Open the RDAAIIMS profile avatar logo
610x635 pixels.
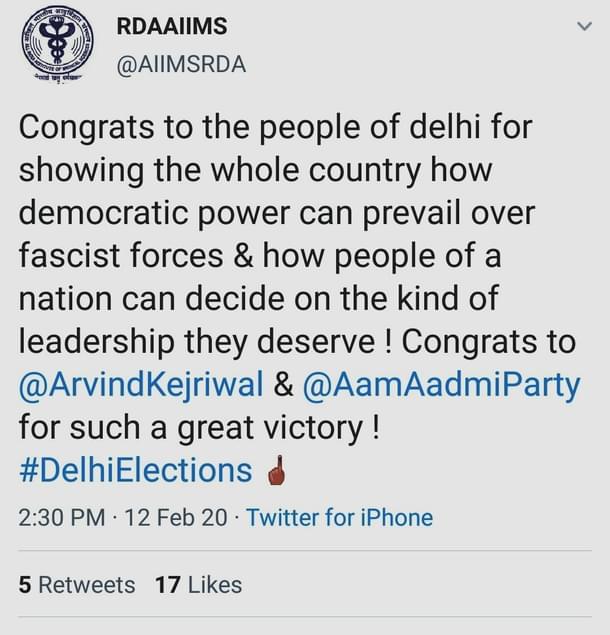(x=57, y=49)
